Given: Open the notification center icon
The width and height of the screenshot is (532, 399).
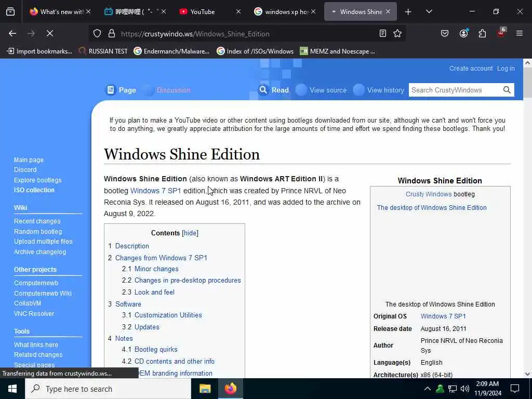Looking at the screenshot, I should pos(515,389).
